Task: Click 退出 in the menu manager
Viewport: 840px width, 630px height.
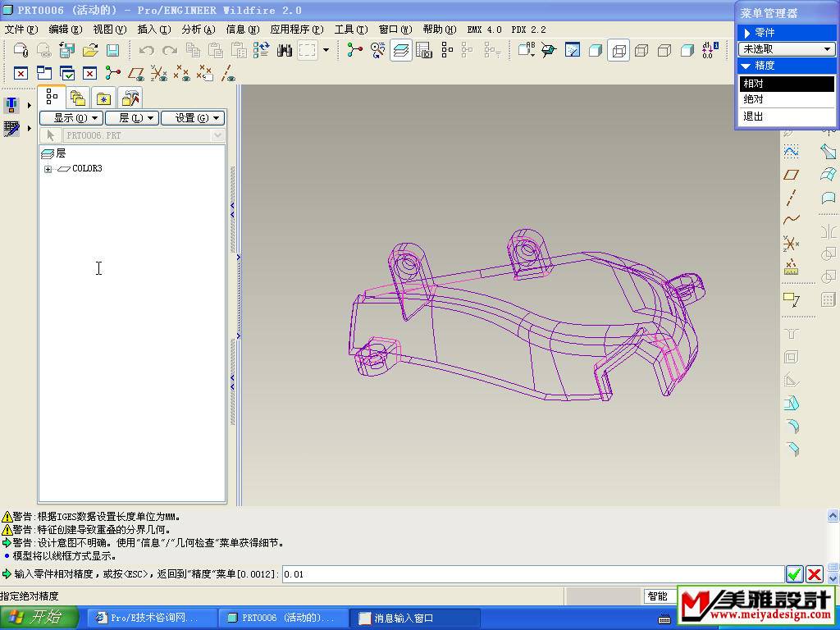Action: [753, 116]
